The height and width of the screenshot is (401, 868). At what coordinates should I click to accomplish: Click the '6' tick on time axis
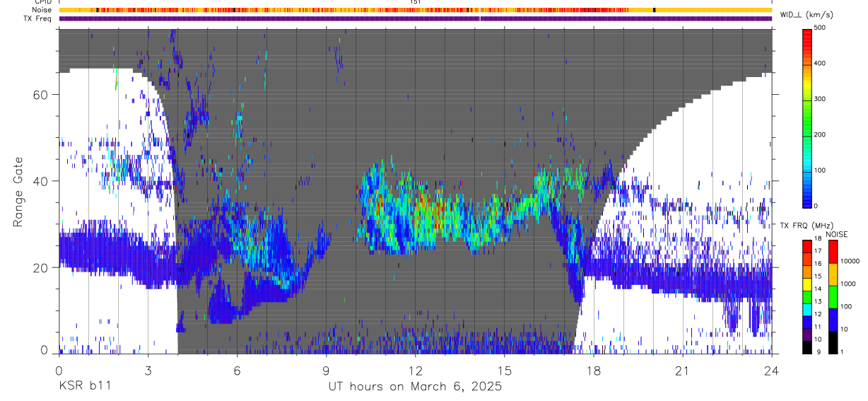tap(237, 371)
